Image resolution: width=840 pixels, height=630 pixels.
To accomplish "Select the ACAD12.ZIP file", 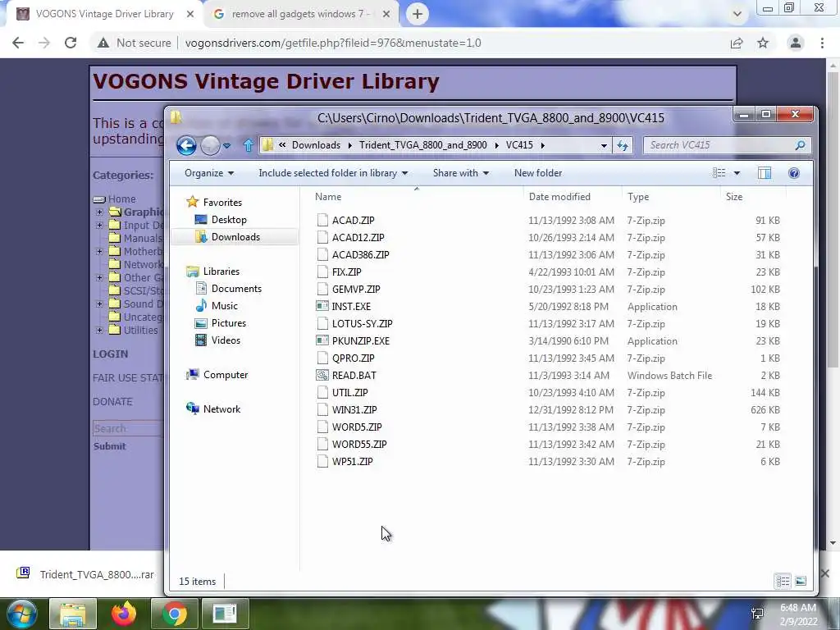I will (358, 237).
